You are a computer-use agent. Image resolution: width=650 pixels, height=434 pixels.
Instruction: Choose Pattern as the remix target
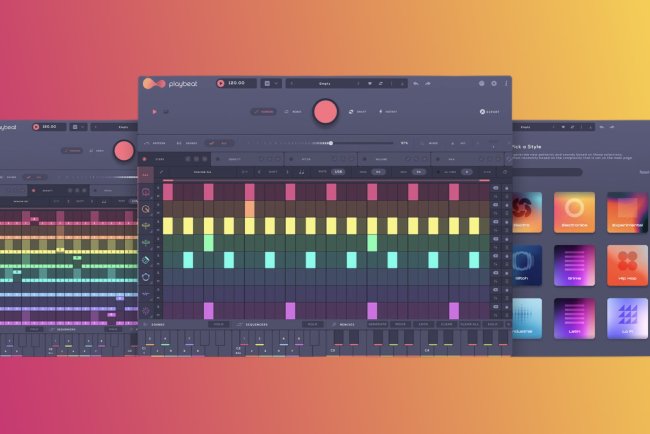[x=155, y=143]
